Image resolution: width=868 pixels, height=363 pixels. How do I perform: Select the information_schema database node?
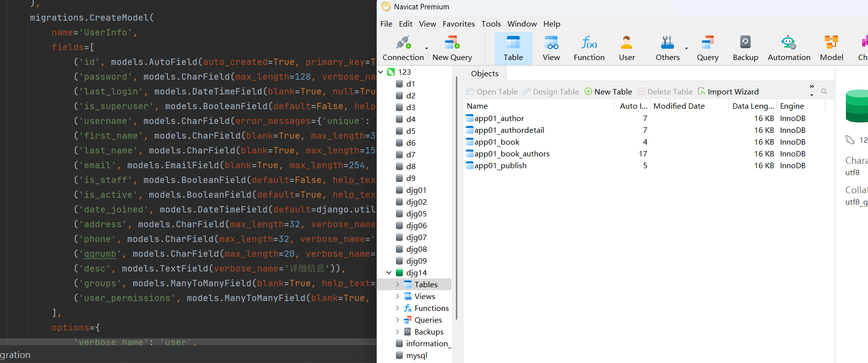pos(423,343)
